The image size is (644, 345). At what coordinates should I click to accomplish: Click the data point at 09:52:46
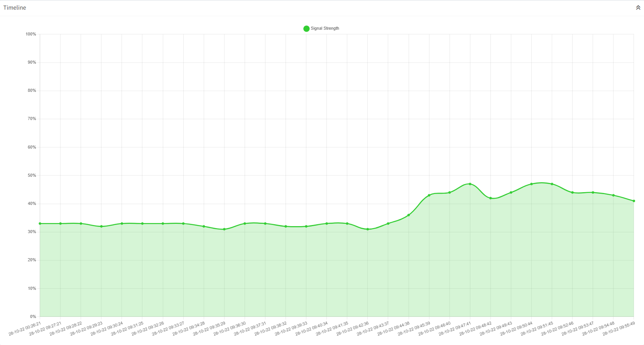[x=572, y=193]
